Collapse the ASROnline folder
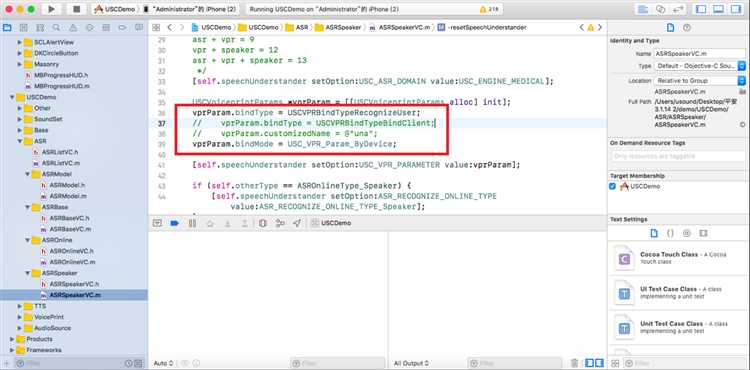This screenshot has width=750, height=370. coord(28,240)
